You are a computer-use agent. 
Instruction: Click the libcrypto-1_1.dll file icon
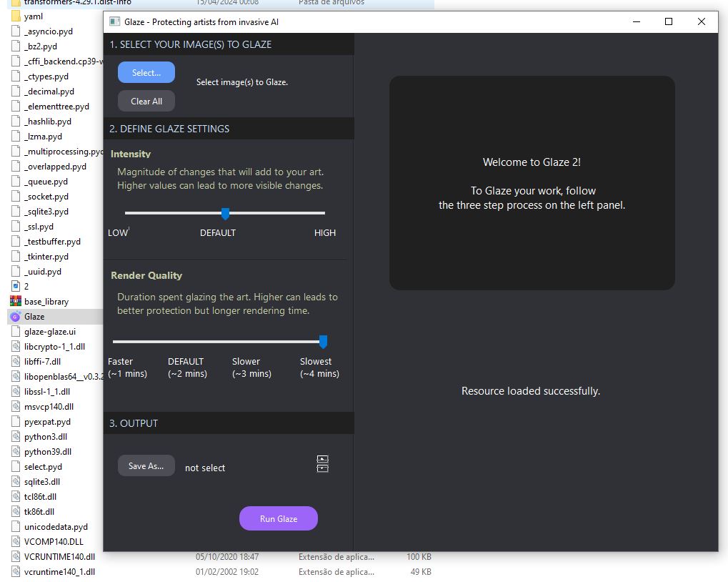pos(15,347)
